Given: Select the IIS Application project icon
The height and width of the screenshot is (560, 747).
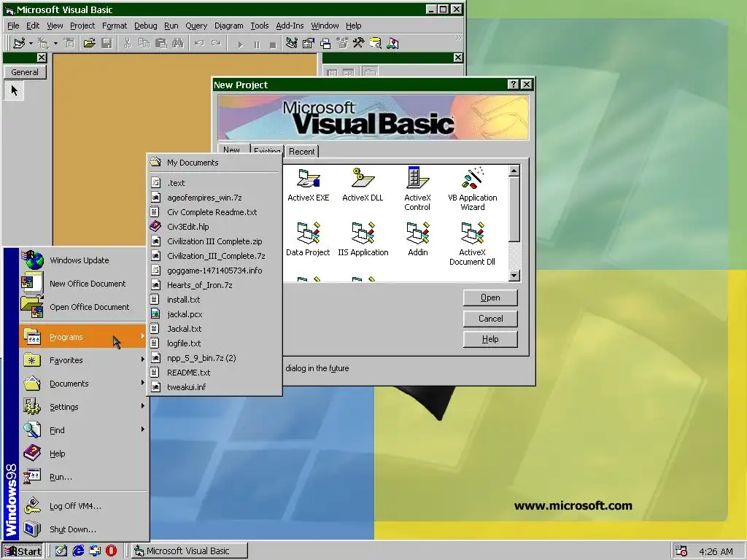Looking at the screenshot, I should (x=363, y=239).
